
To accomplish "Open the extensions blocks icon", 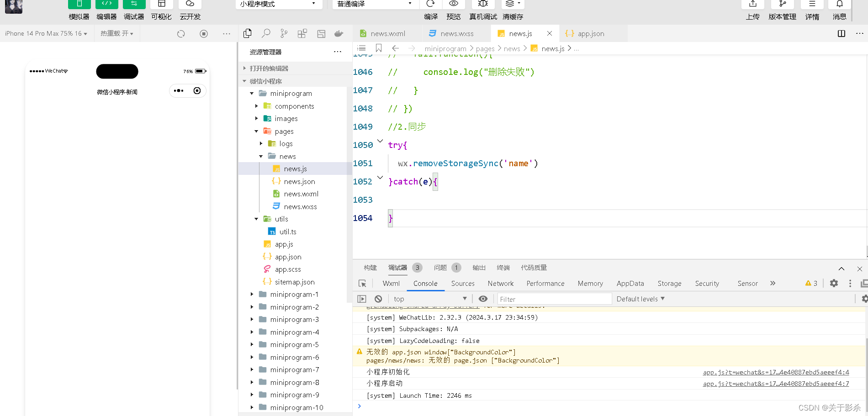I will tap(302, 33).
